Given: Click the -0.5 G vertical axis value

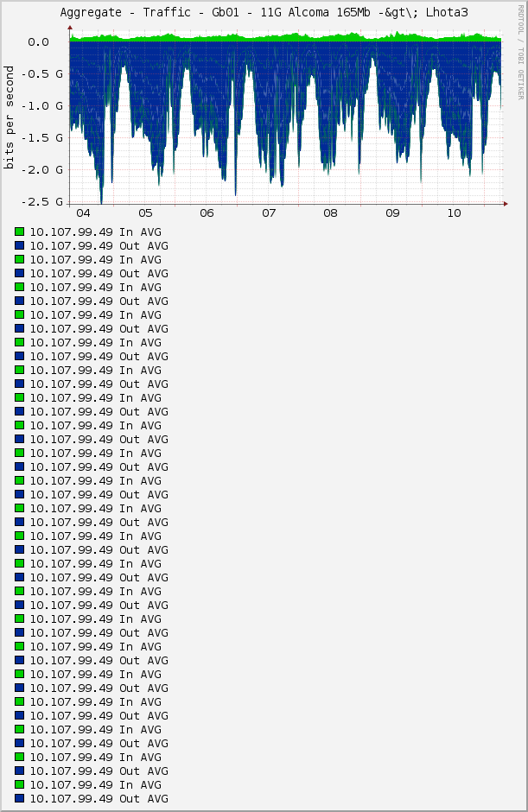Looking at the screenshot, I should [42, 74].
